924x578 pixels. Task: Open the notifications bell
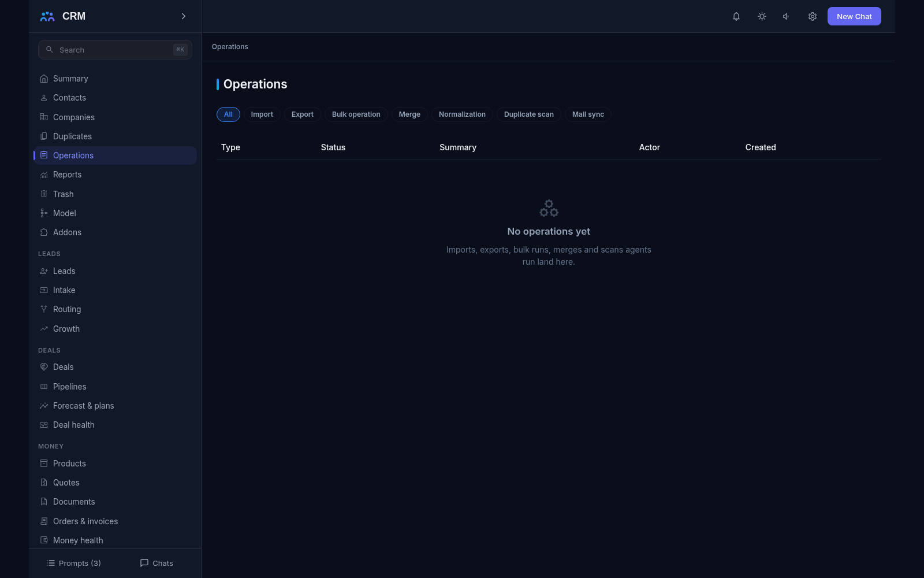(x=736, y=16)
